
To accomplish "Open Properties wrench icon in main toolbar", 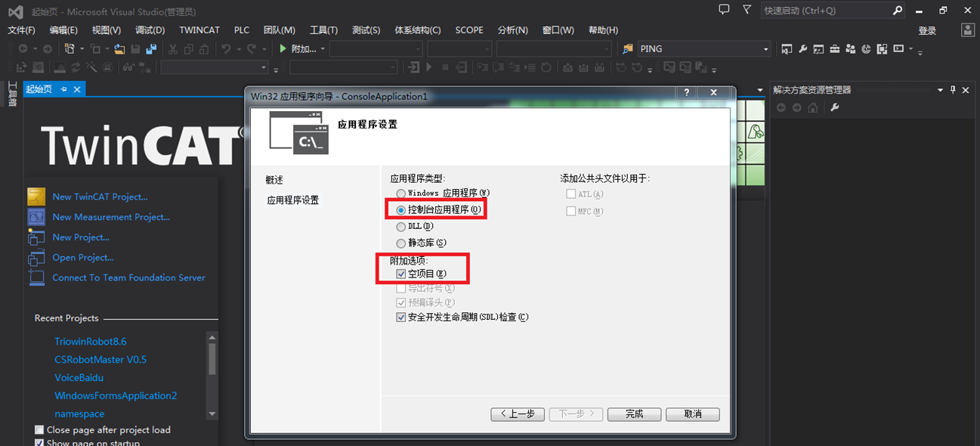I will pos(802,49).
